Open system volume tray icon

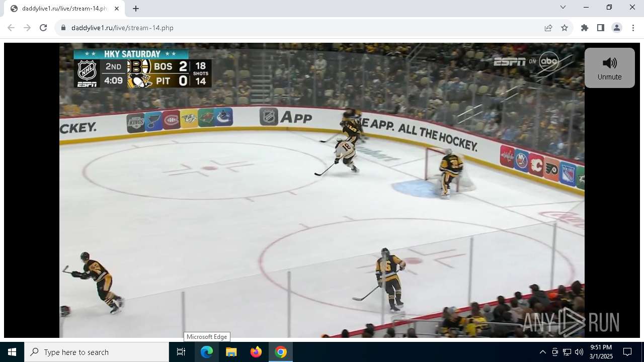pos(579,352)
